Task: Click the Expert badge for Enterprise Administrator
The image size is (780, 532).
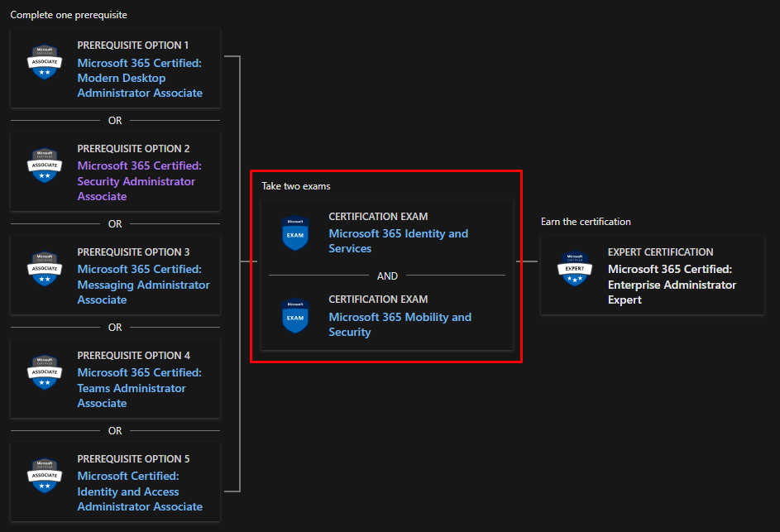Action: click(574, 269)
